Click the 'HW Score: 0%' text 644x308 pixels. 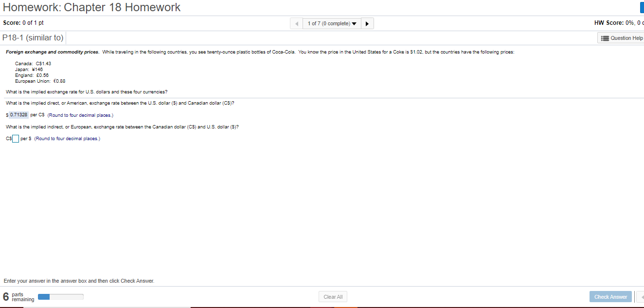[x=619, y=23]
